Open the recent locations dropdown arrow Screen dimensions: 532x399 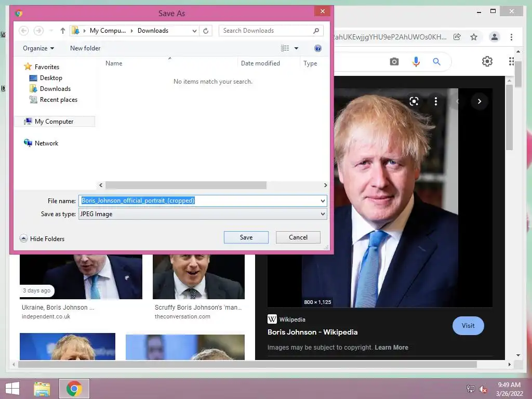(51, 31)
